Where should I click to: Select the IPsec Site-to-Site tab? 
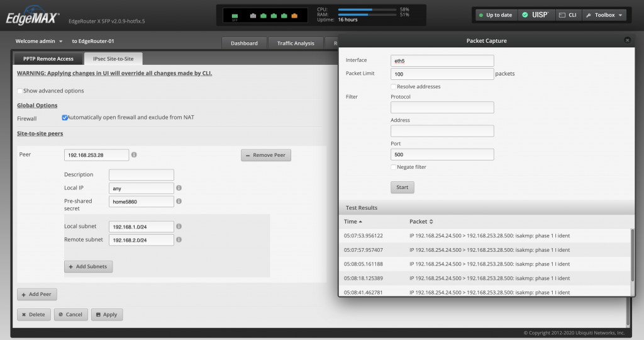coord(113,59)
